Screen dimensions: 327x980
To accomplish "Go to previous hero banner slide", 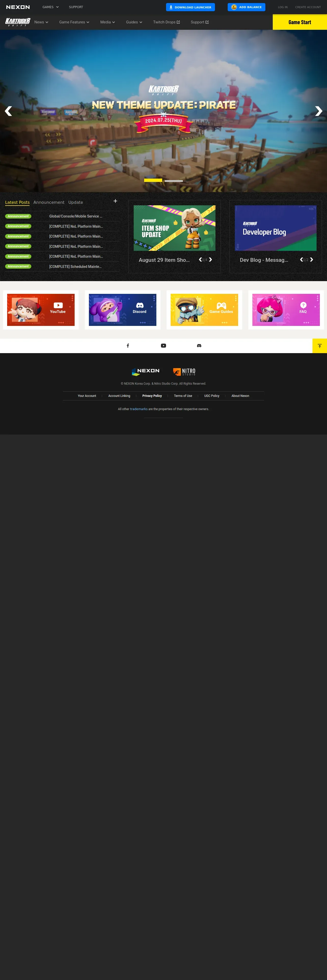I will pos(8,111).
